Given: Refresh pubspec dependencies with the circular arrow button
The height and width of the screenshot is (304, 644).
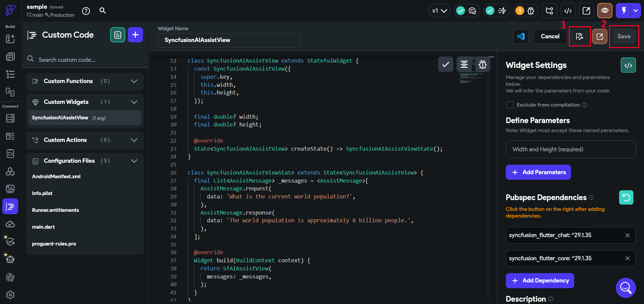Looking at the screenshot, I should (x=626, y=197).
